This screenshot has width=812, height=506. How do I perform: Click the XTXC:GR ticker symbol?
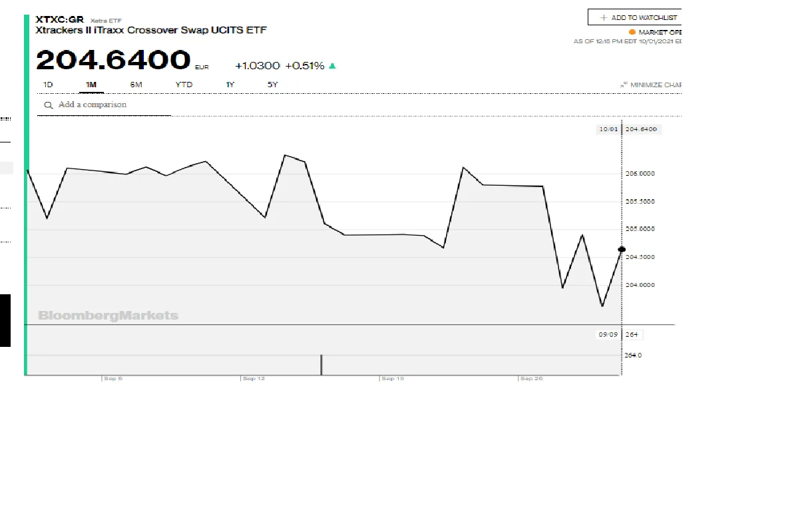click(60, 19)
